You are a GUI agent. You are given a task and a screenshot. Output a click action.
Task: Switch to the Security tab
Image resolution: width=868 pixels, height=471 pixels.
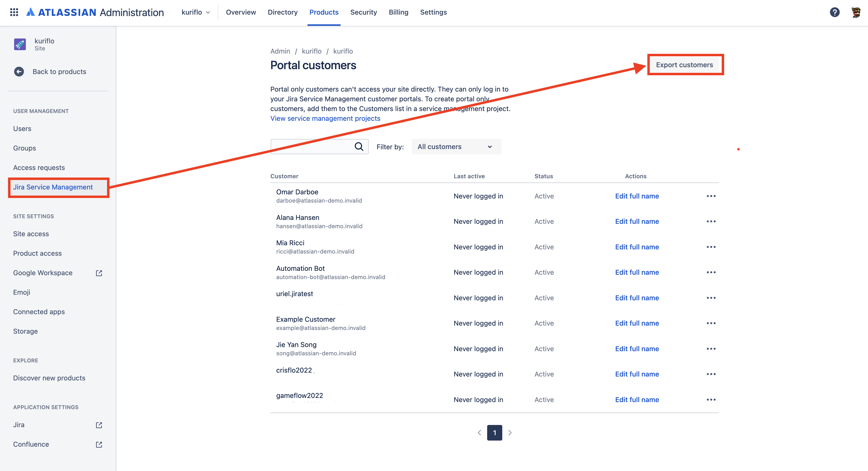click(363, 12)
